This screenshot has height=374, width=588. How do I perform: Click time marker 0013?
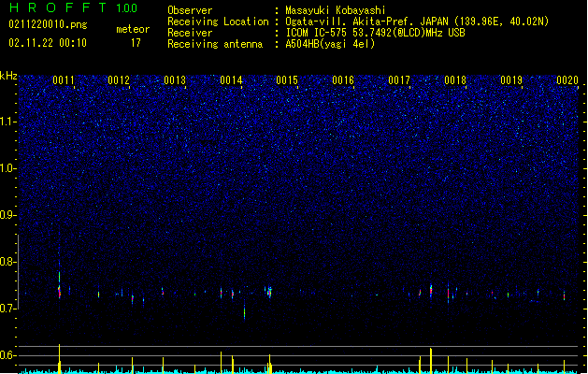[175, 80]
